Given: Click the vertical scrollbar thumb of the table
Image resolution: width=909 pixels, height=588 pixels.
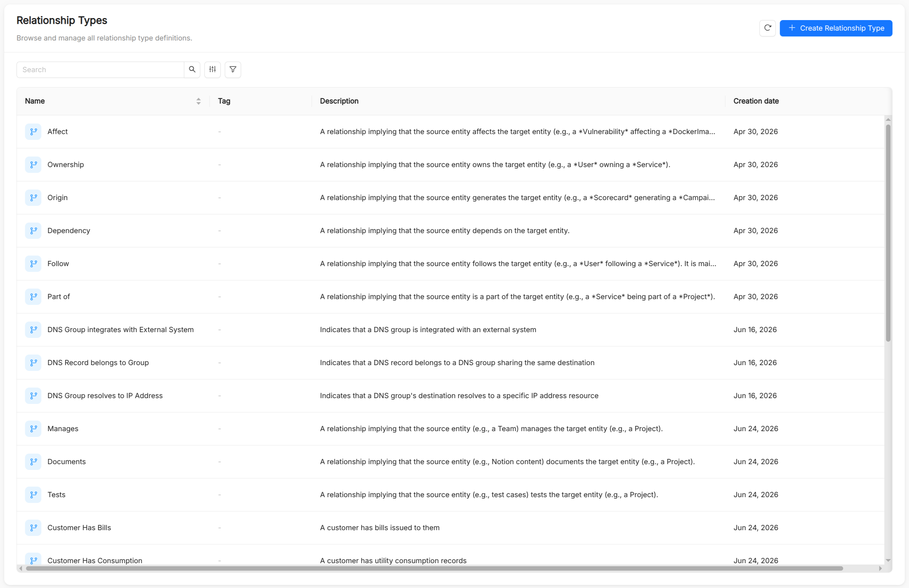Looking at the screenshot, I should [888, 233].
